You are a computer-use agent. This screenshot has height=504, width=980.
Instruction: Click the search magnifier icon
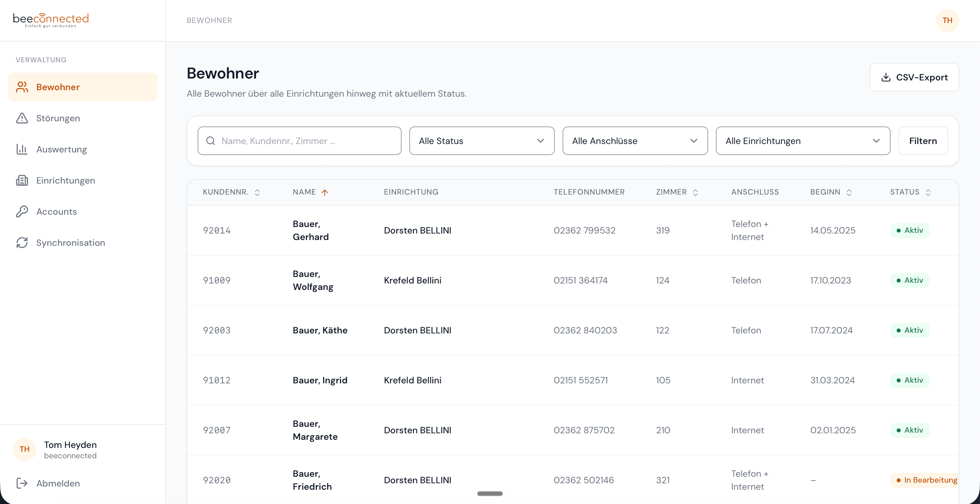point(210,141)
